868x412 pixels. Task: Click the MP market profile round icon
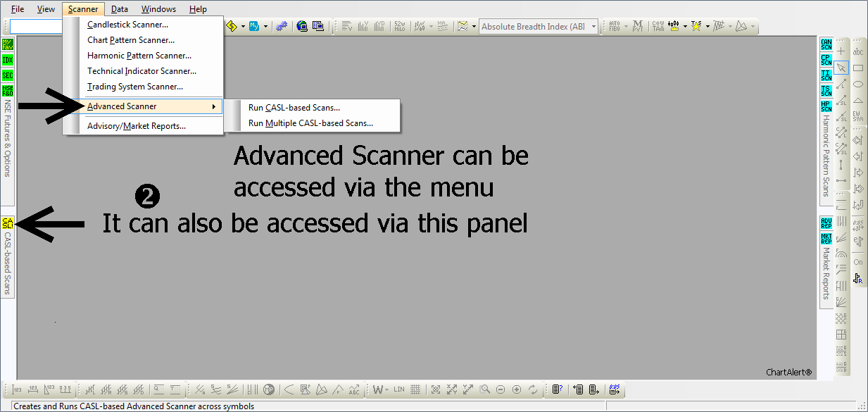[269, 389]
